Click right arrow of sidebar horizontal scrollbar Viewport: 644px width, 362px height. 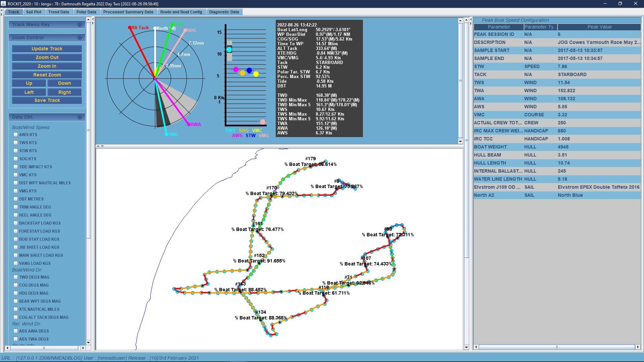83,348
